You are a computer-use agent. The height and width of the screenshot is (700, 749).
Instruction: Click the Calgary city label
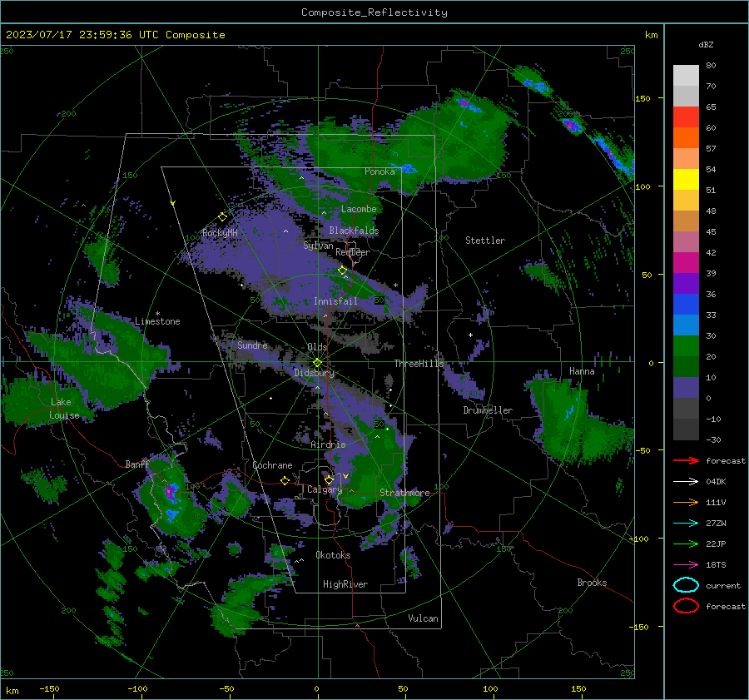pos(325,489)
